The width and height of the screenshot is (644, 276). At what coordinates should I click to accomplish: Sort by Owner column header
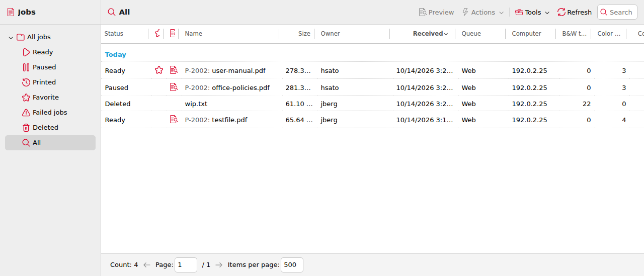point(331,34)
